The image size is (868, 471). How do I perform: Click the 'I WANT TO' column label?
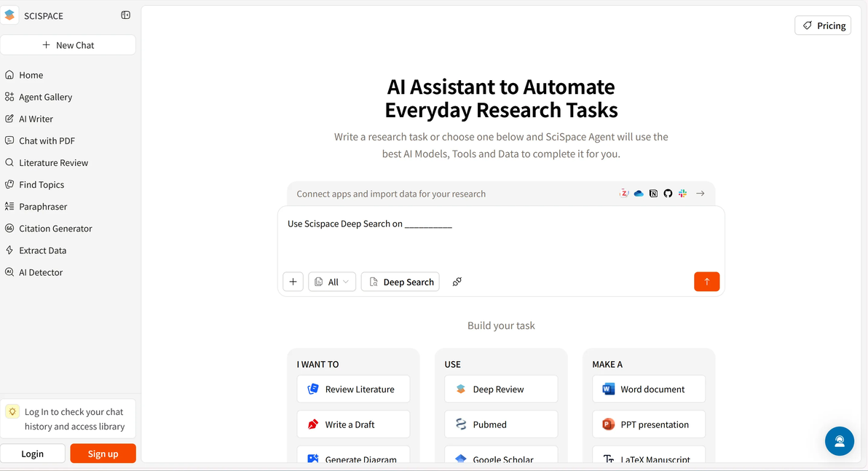pyautogui.click(x=317, y=364)
